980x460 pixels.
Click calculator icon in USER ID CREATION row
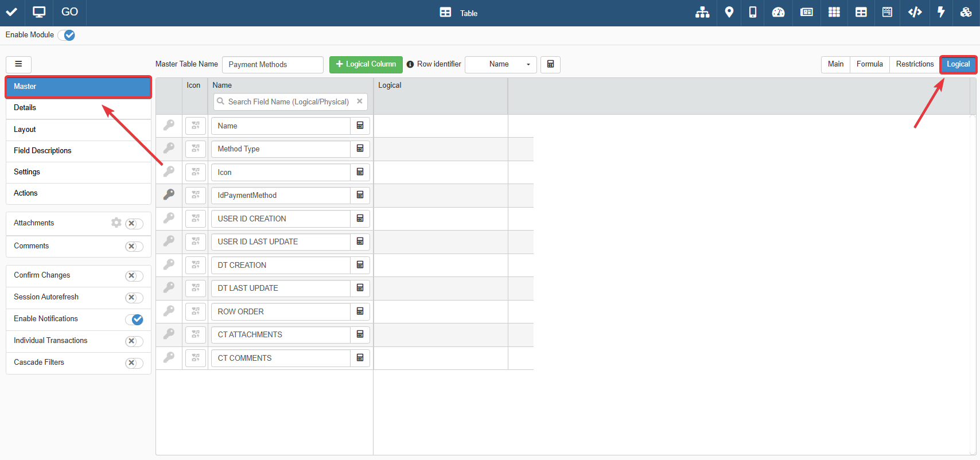(360, 219)
